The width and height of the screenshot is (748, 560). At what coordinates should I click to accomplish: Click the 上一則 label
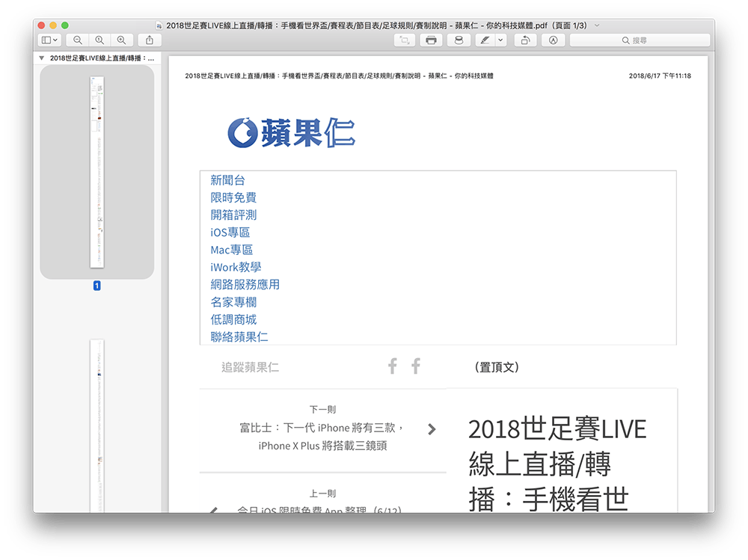click(x=322, y=493)
